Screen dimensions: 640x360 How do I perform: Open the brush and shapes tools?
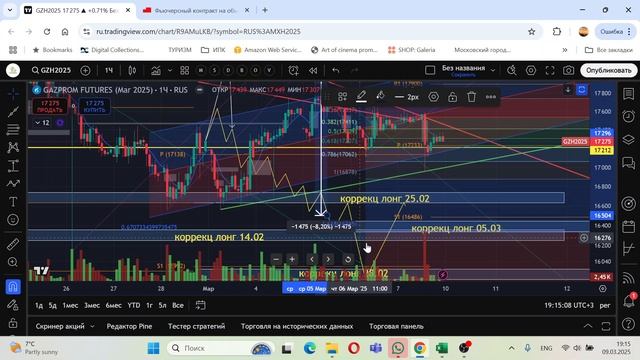click(x=13, y=184)
